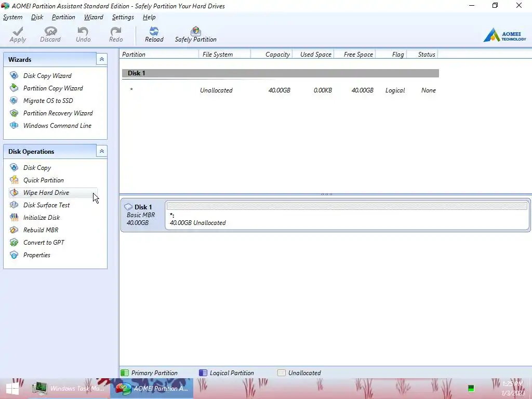The width and height of the screenshot is (532, 399).
Task: Open the Windows Start button
Action: (12, 389)
